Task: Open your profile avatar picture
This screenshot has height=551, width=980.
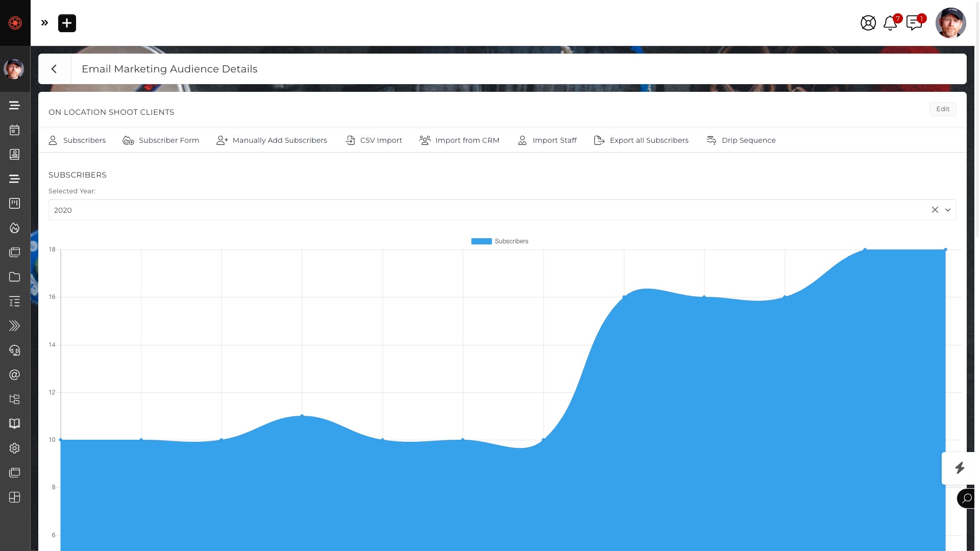Action: 950,23
